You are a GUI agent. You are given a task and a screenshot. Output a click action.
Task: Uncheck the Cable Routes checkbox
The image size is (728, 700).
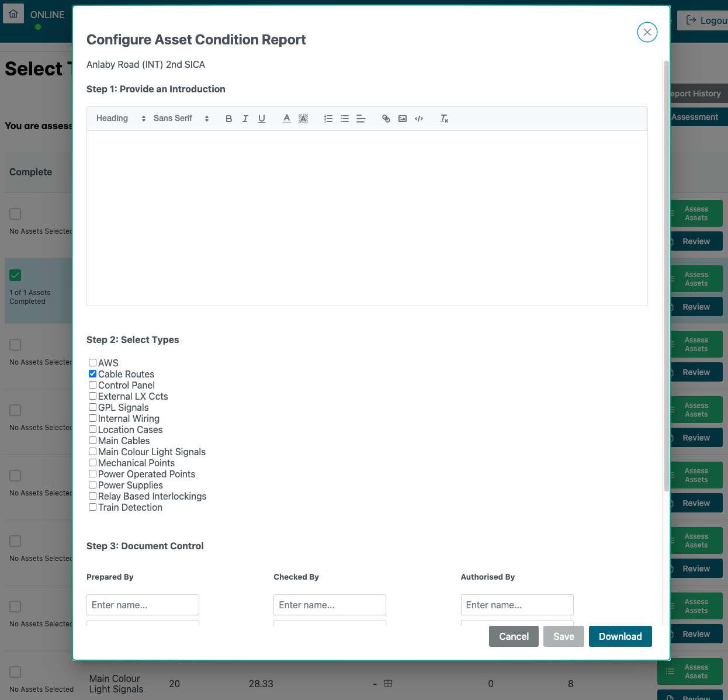(x=92, y=374)
